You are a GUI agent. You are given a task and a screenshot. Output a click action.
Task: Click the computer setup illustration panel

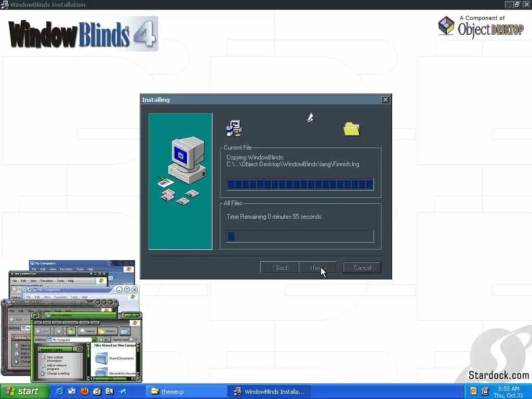click(x=180, y=181)
